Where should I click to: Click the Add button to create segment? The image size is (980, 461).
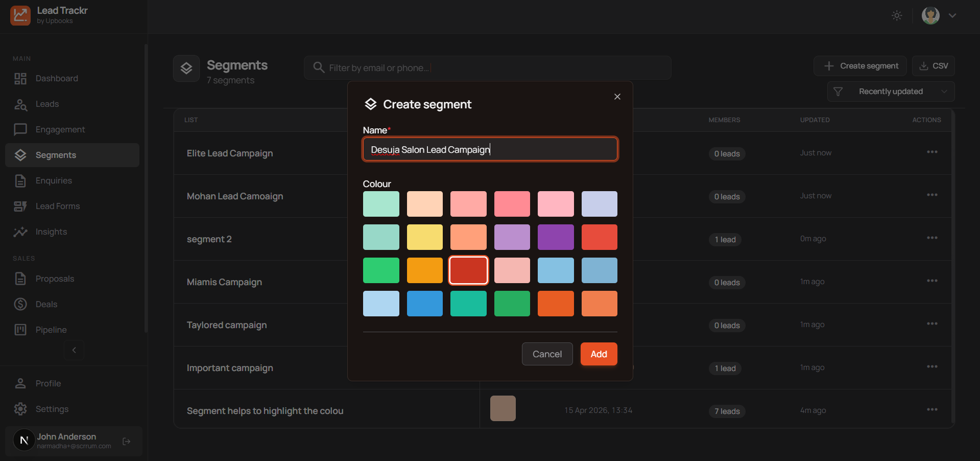click(x=598, y=354)
